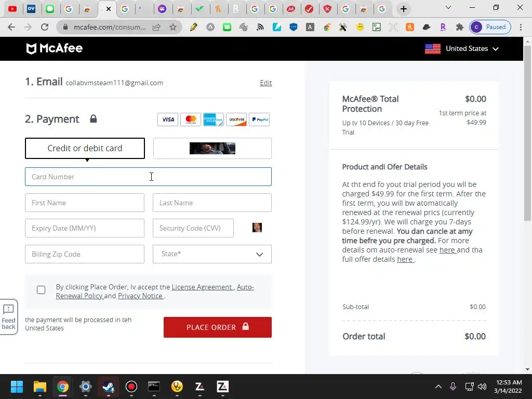Click the Billing Zip Code field

pyautogui.click(x=85, y=254)
